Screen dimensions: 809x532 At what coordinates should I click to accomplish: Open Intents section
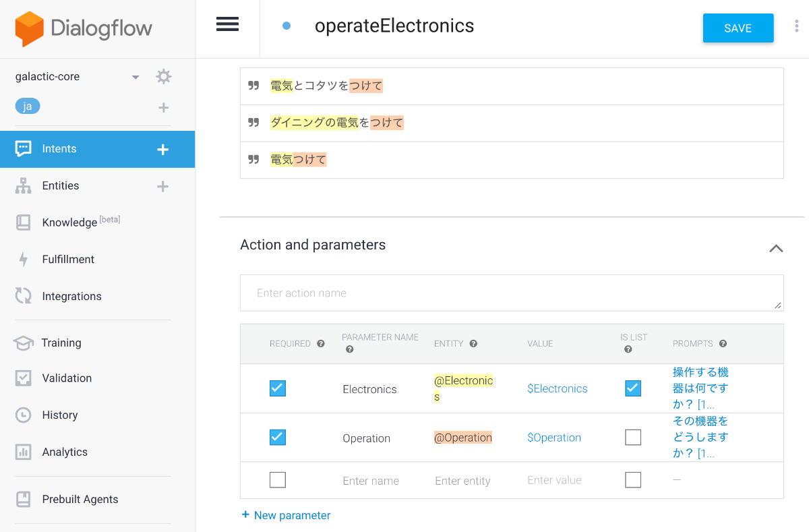coord(59,149)
